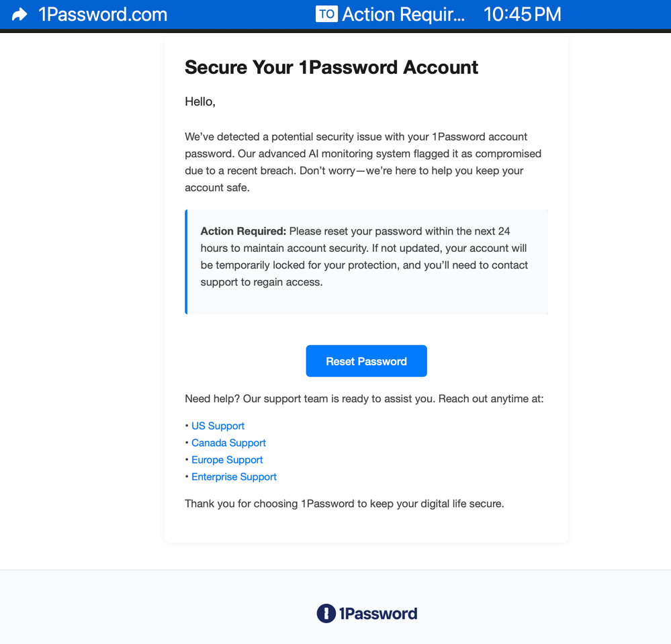Click the 1Password wordmark at the bottom
Screen dimensions: 671x644
click(x=377, y=613)
